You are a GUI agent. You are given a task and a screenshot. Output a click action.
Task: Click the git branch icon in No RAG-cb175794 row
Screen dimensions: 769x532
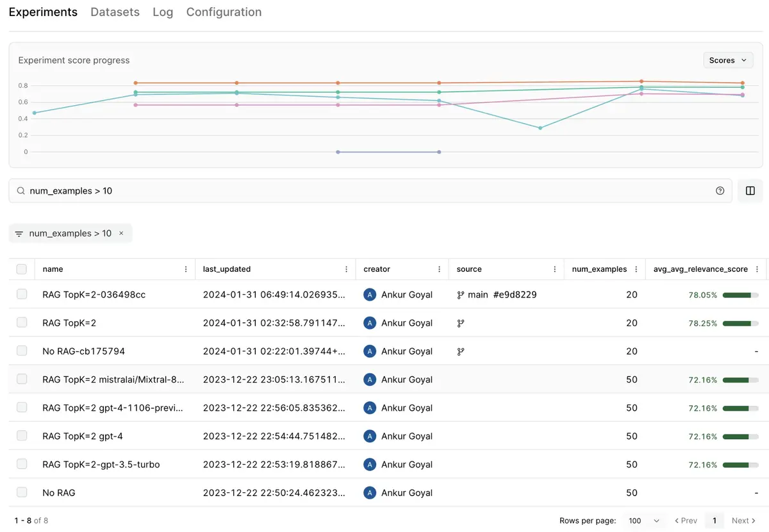[x=460, y=351]
